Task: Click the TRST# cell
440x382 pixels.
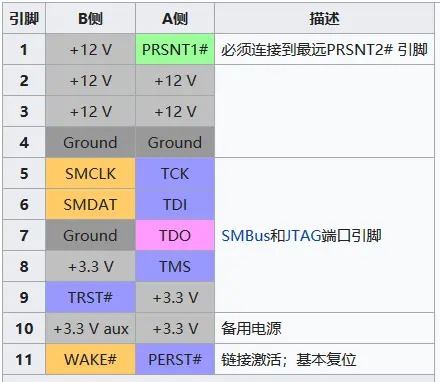Action: (x=90, y=297)
